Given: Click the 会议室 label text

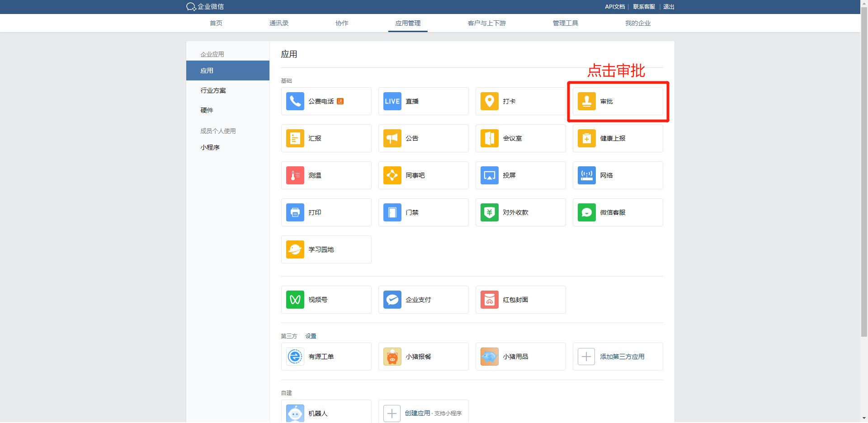Looking at the screenshot, I should point(512,138).
